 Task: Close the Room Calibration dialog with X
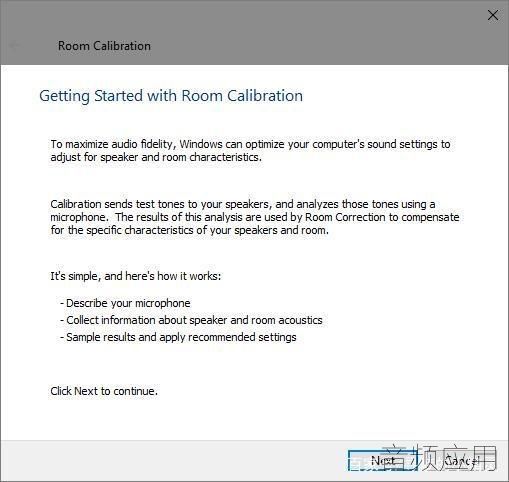493,15
